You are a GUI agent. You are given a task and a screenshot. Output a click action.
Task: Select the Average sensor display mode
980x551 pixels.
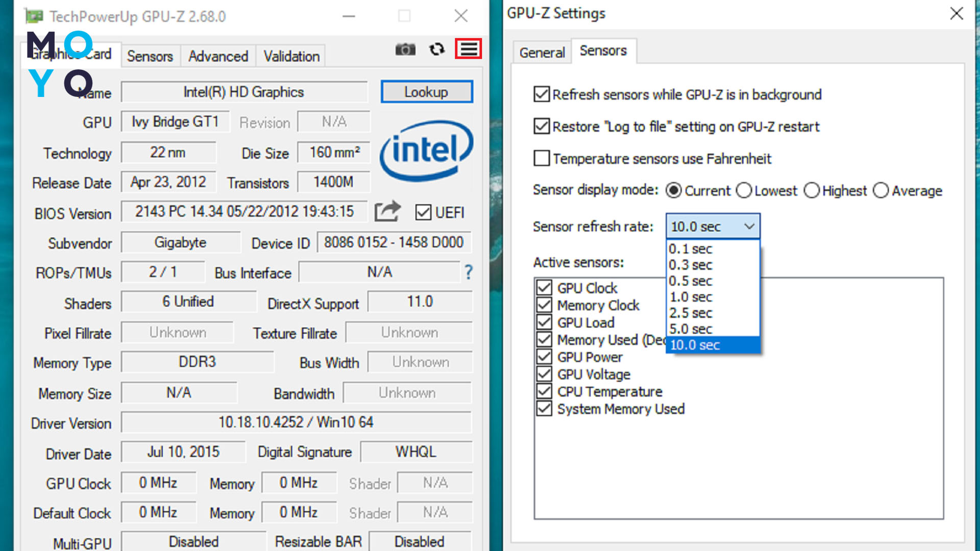coord(881,190)
